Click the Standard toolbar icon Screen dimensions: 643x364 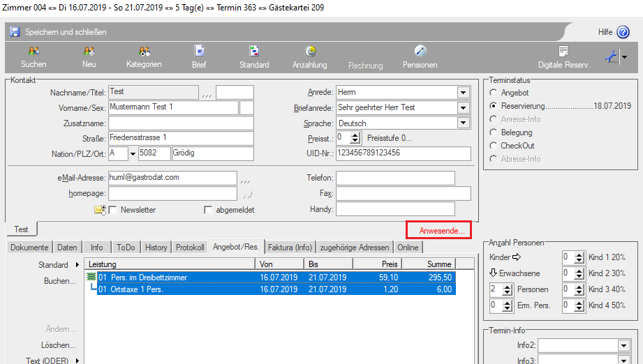[x=254, y=51]
